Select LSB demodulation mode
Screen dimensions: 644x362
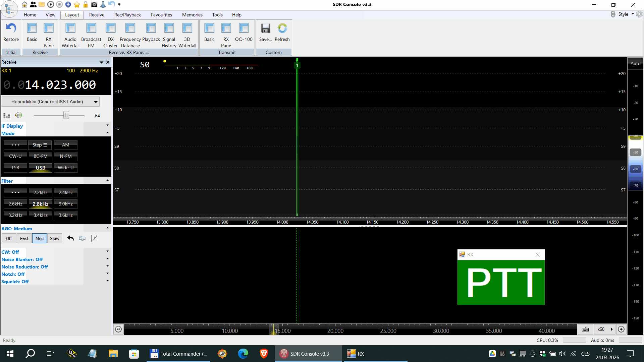pyautogui.click(x=15, y=168)
